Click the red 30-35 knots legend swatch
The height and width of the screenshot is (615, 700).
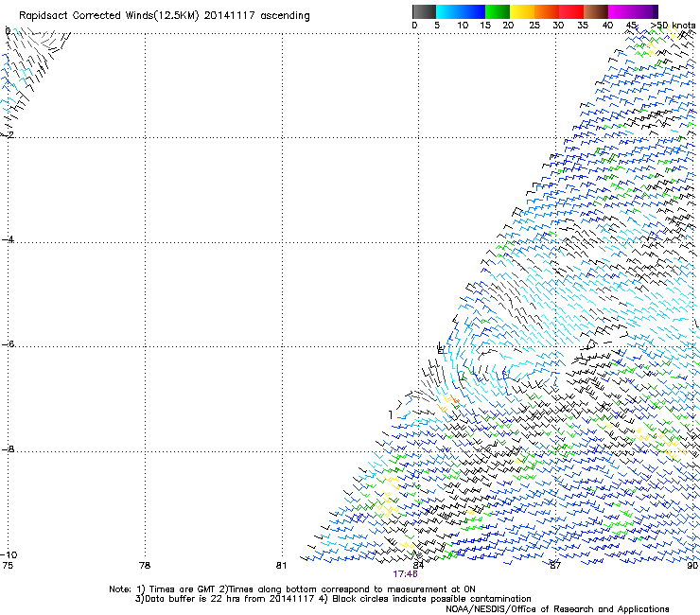571,11
